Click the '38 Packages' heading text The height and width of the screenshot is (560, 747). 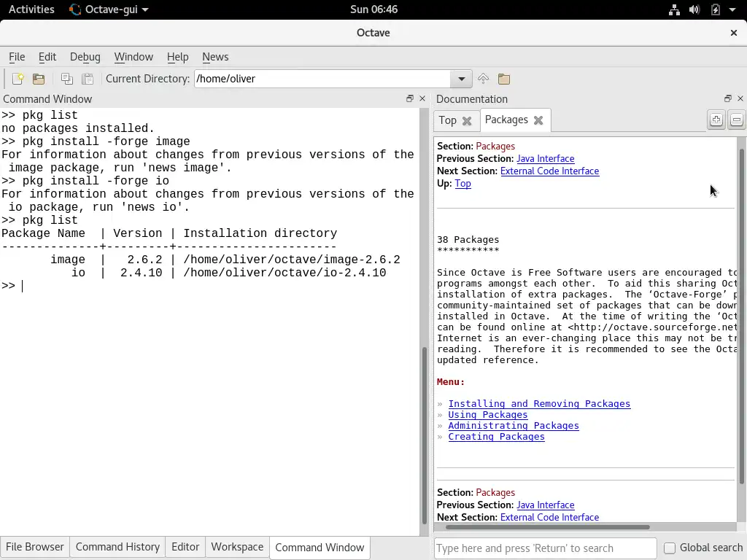pyautogui.click(x=468, y=239)
